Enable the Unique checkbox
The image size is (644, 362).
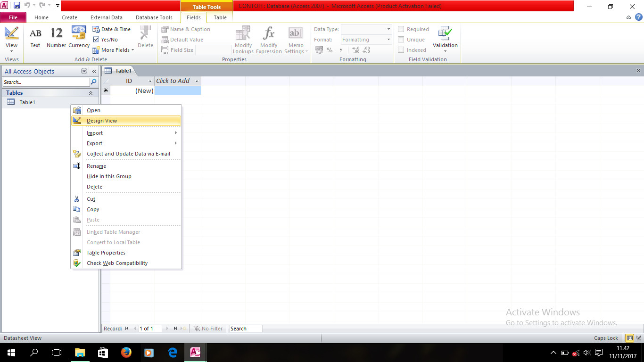click(400, 39)
